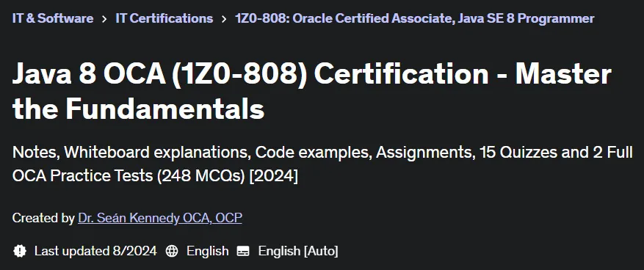
Task: Click "(248 MCQs)" in the subtitle
Action: (x=201, y=176)
